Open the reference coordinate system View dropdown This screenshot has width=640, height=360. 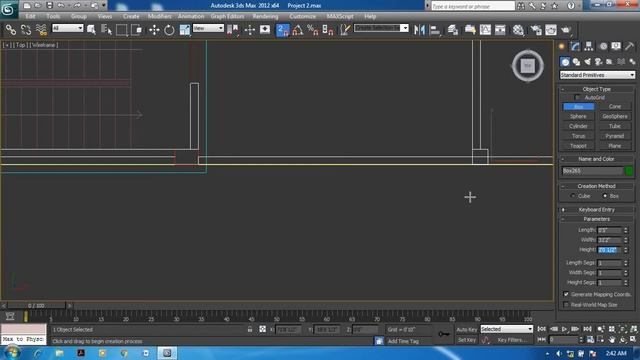(x=208, y=28)
